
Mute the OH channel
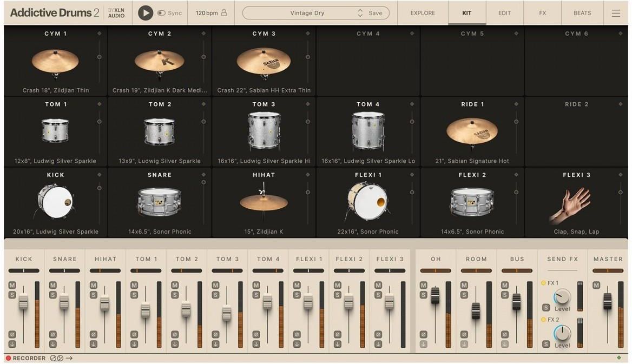point(423,285)
